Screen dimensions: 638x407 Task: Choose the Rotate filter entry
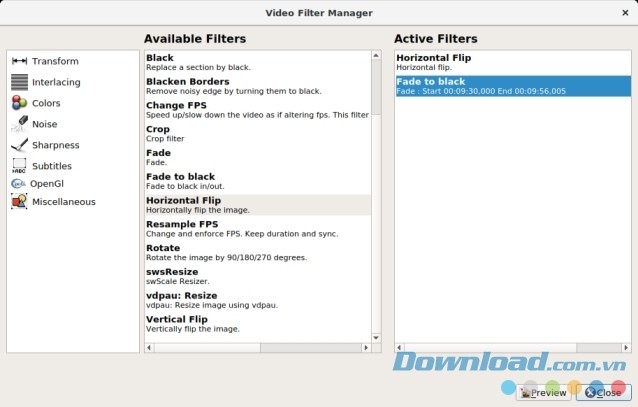pyautogui.click(x=164, y=246)
